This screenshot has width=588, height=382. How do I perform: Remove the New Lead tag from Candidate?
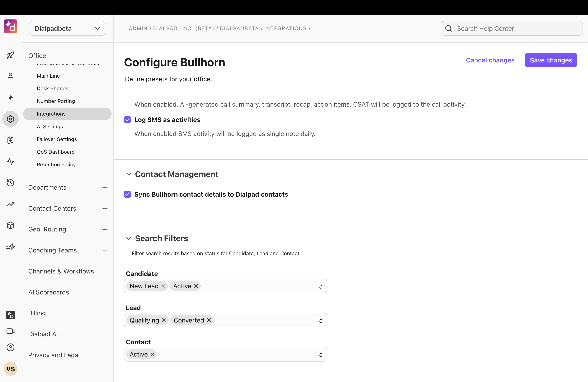click(163, 286)
